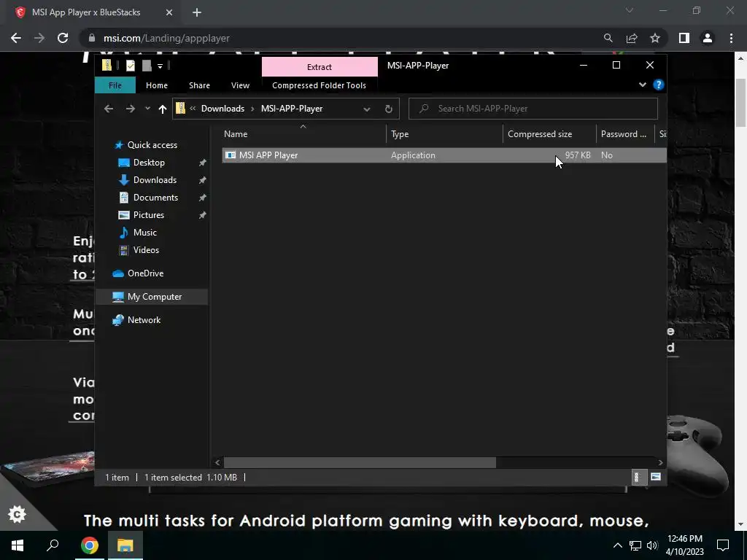Go forward in File Explorer navigation

pos(130,109)
